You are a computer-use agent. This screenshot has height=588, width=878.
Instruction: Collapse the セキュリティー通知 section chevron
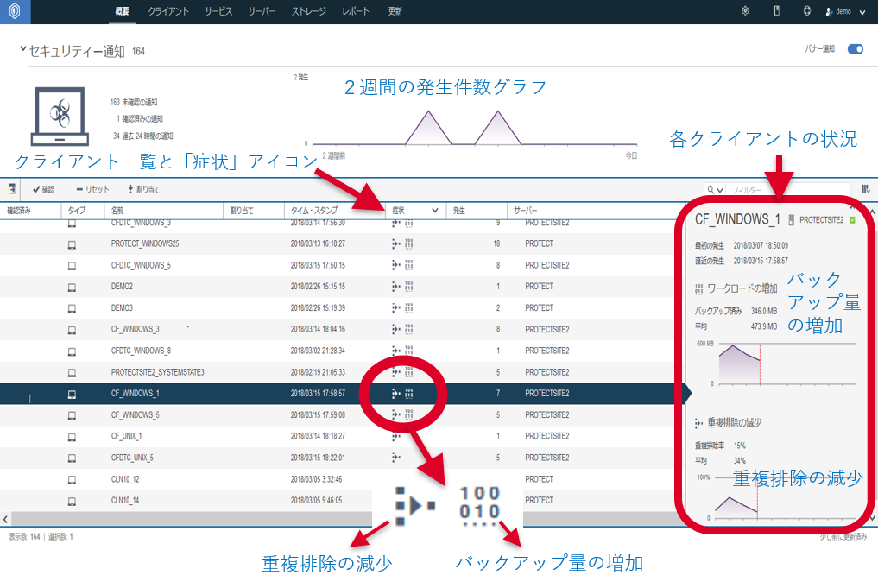click(x=22, y=51)
